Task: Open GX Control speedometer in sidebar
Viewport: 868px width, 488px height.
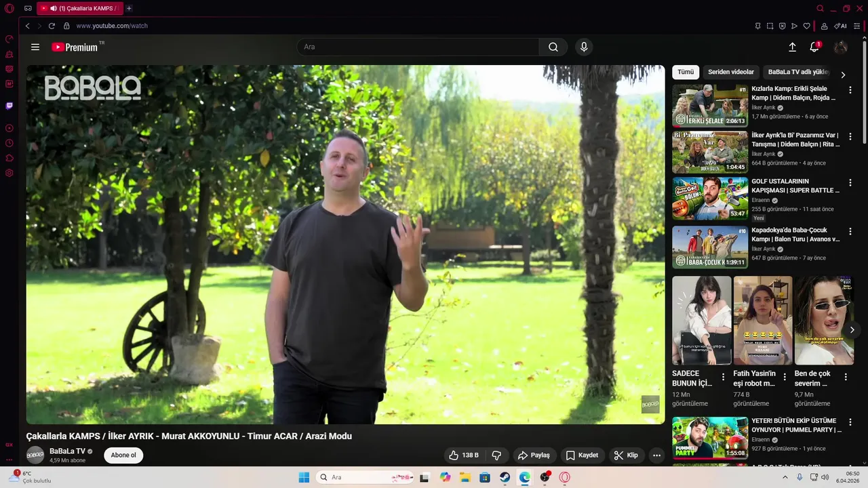Action: 9,39
